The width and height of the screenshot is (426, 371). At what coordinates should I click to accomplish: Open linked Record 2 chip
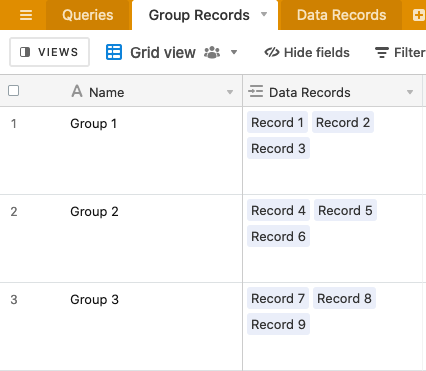point(343,122)
